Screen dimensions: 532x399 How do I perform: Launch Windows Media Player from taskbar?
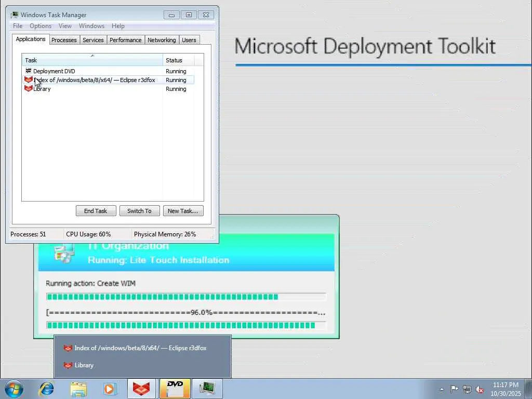[110, 389]
